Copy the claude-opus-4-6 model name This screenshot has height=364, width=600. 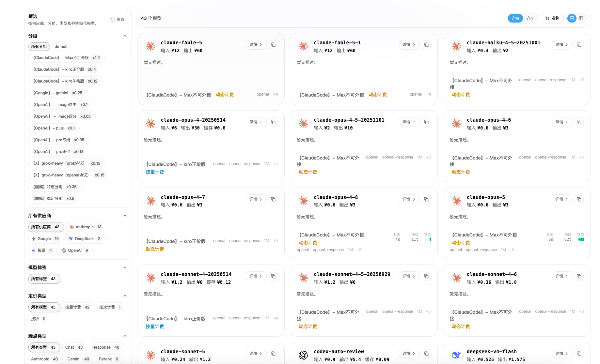[x=579, y=122]
